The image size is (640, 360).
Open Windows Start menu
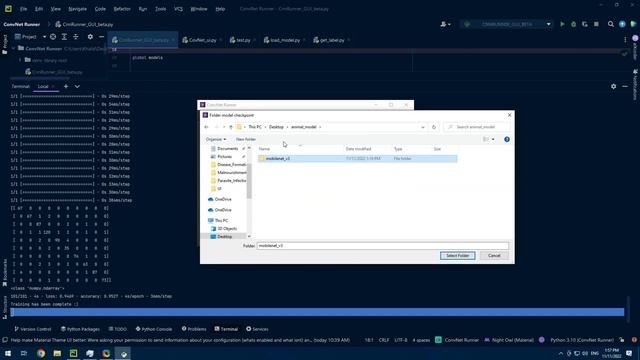8,353
